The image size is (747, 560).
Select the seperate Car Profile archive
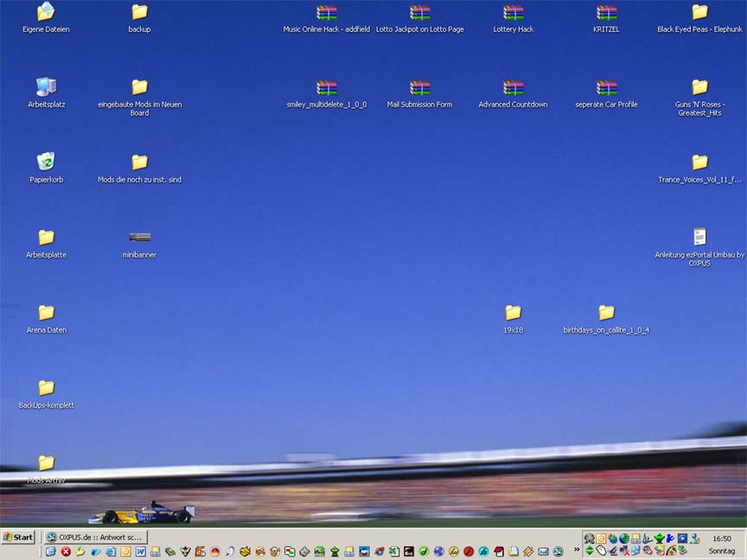click(606, 88)
